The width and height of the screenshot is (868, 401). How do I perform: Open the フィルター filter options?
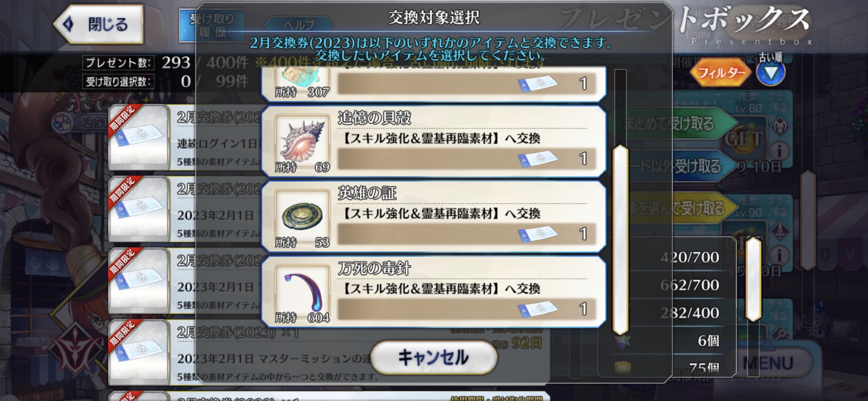[720, 73]
